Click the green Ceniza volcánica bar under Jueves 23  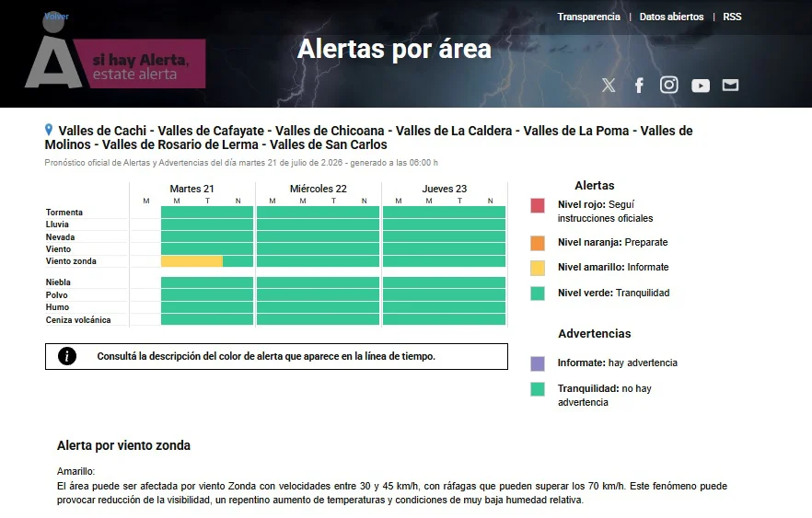point(444,319)
